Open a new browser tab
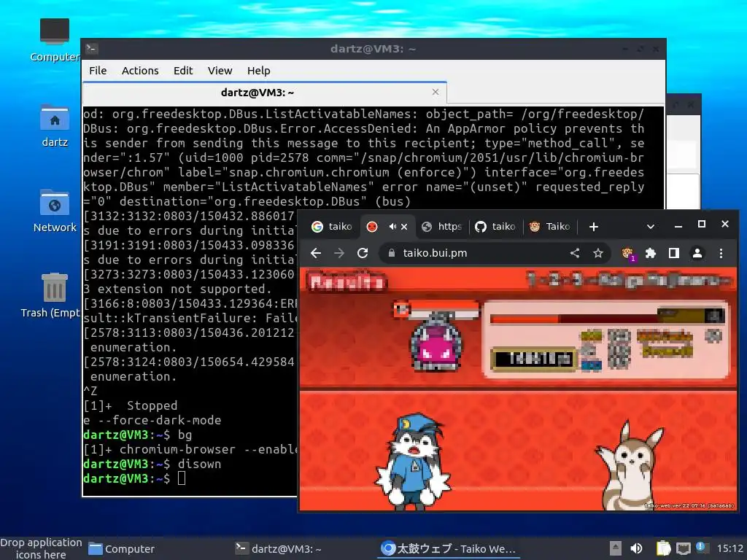 coord(594,227)
